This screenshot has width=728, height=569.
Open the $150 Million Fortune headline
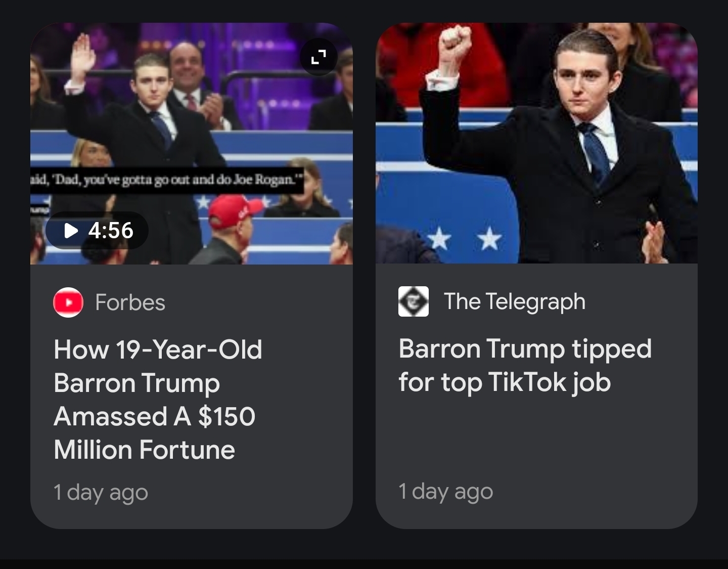coord(157,399)
